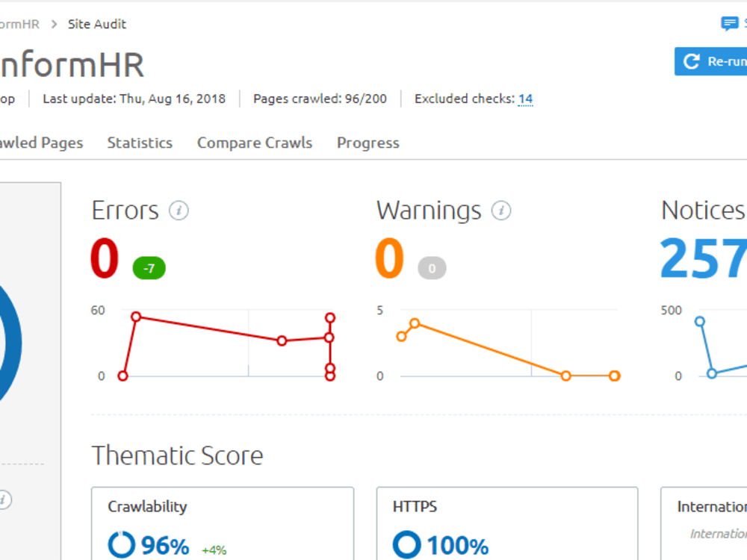
Task: Select the highest point on Errors chart
Action: point(136,317)
